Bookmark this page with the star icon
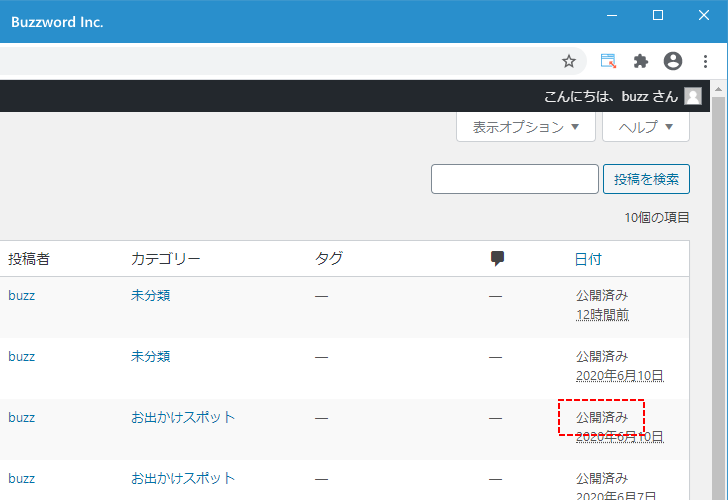Screen dimensions: 728x500 coord(569,61)
